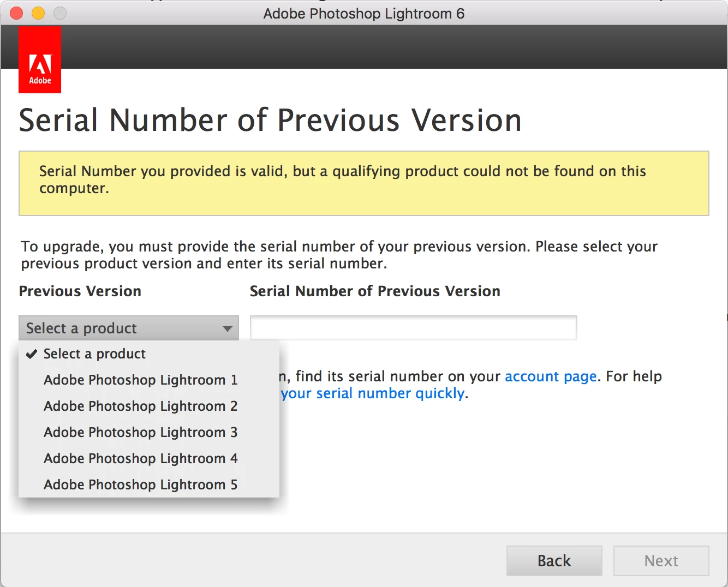
Task: Select Adobe Photoshop Lightroom 3
Action: [x=149, y=432]
